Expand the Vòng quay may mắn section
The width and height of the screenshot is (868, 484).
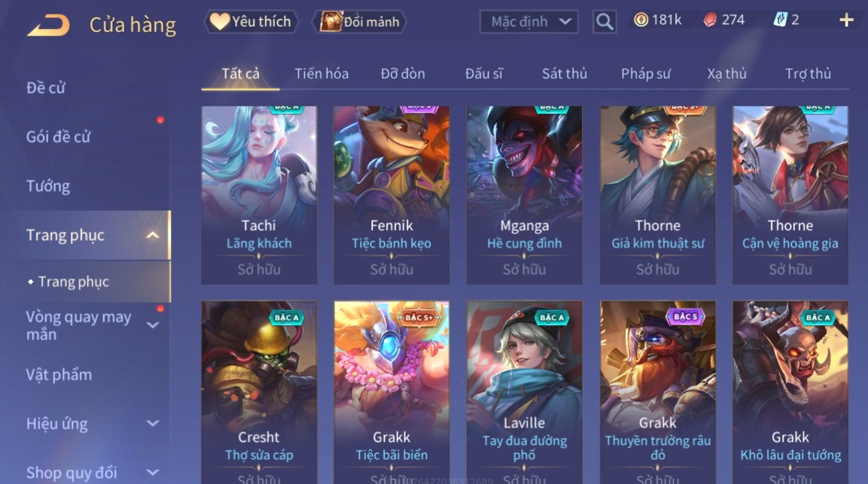tap(153, 325)
